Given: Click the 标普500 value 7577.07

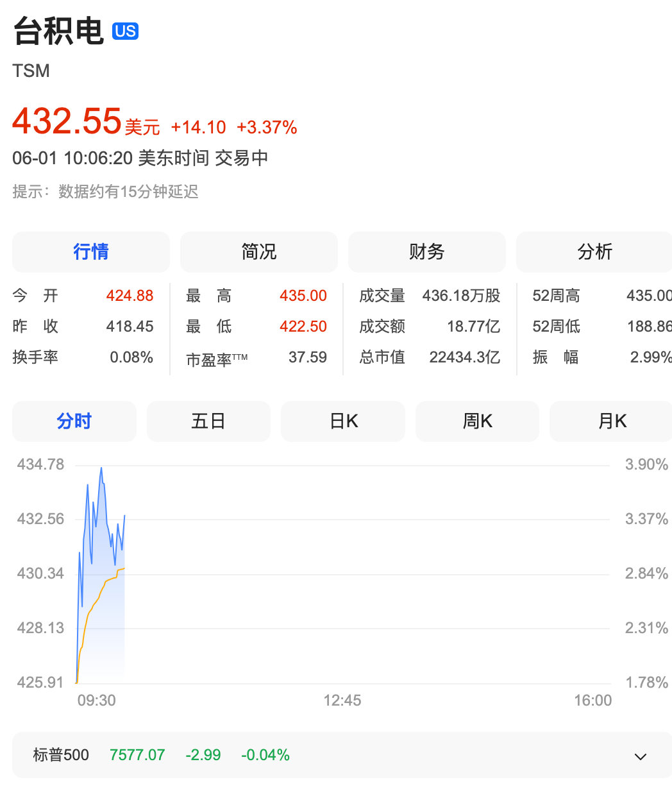Looking at the screenshot, I should point(137,755).
